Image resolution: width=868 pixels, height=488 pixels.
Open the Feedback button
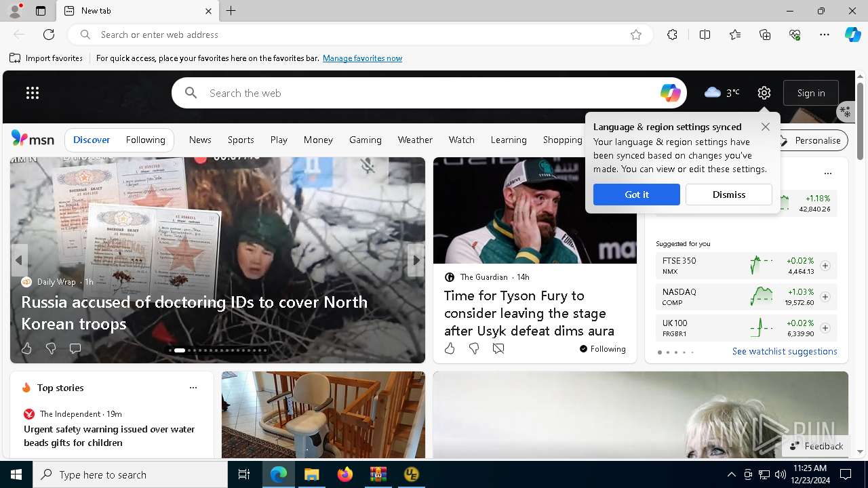[x=816, y=446]
